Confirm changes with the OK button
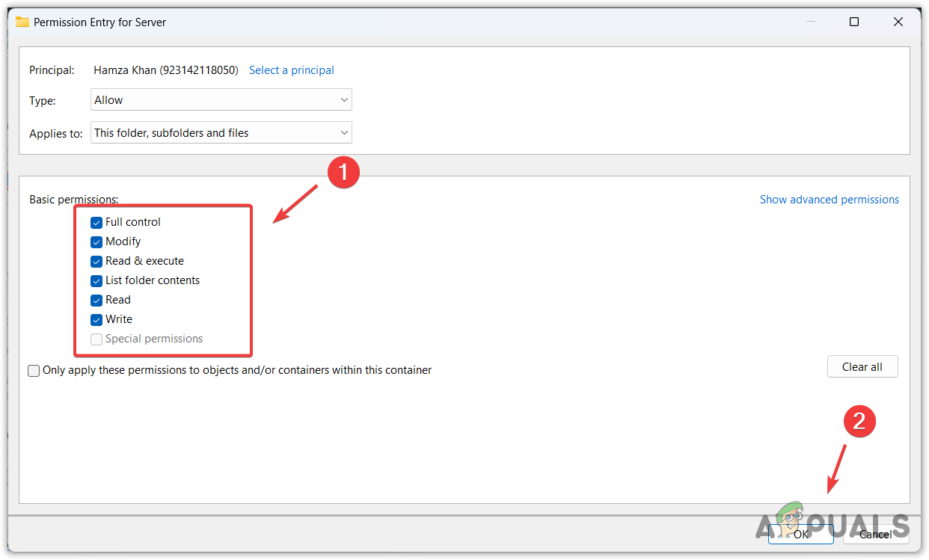Screen dimensions: 929x560 click(x=800, y=534)
